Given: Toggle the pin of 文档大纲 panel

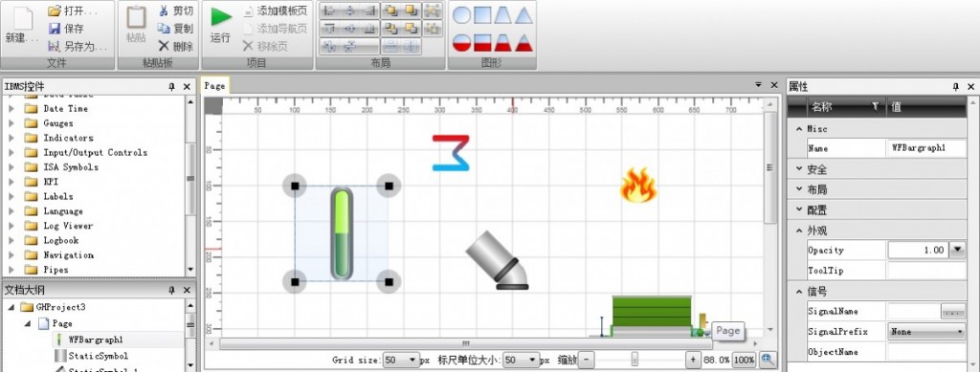Looking at the screenshot, I should point(172,290).
